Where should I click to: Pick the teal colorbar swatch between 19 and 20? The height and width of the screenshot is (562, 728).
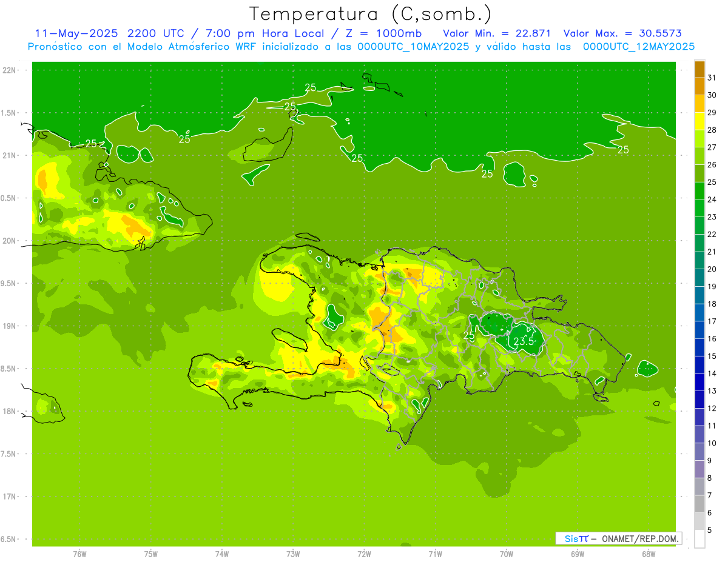point(699,278)
